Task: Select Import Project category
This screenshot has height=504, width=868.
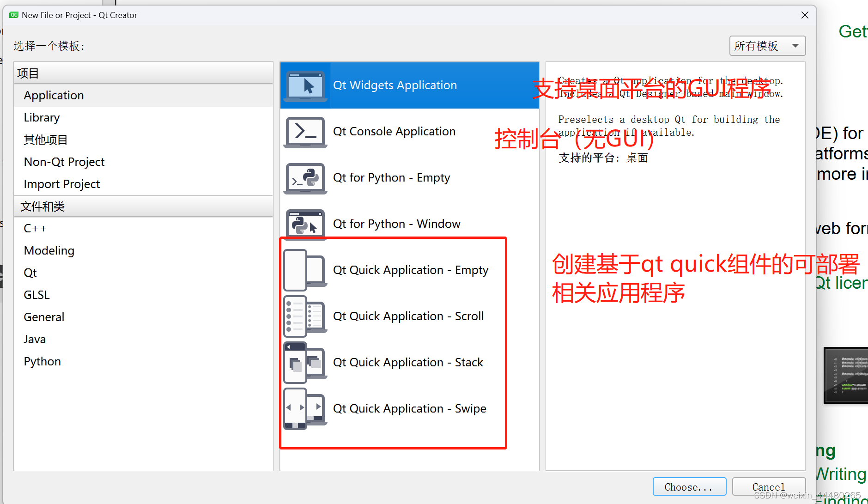Action: (x=144, y=184)
